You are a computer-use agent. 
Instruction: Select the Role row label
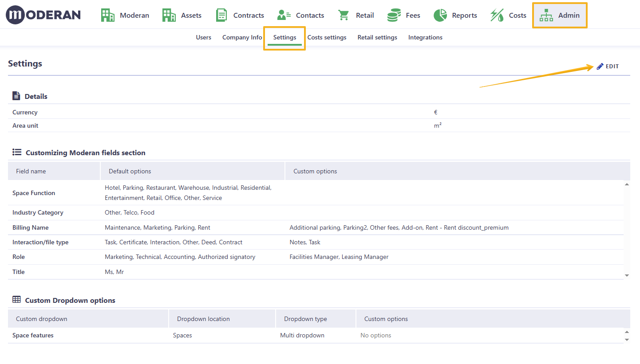(19, 257)
